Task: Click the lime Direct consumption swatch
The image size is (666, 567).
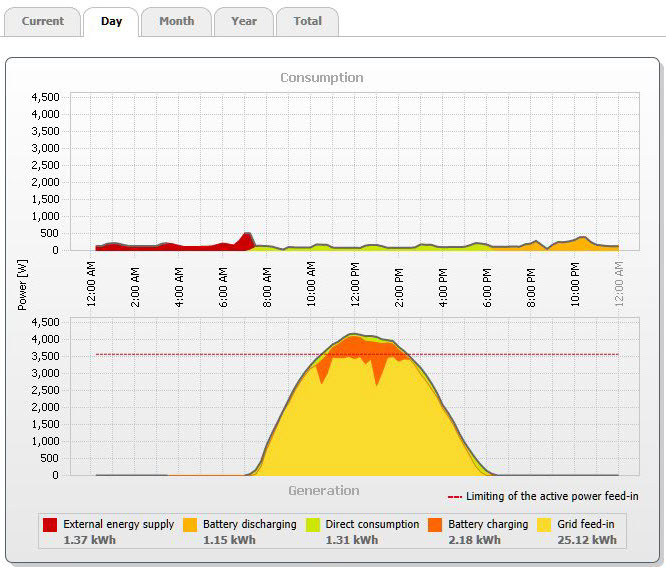Action: (313, 524)
